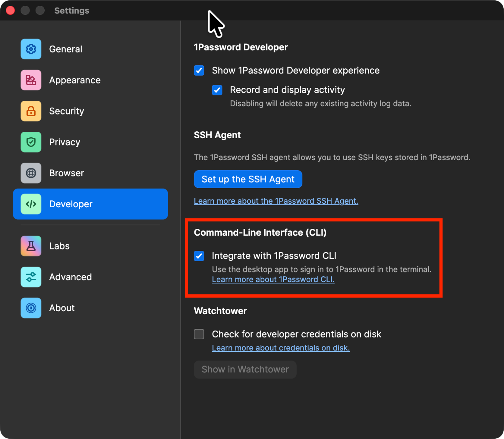This screenshot has width=504, height=439.
Task: Uncheck Show 1Password Developer experience
Action: pyautogui.click(x=199, y=70)
